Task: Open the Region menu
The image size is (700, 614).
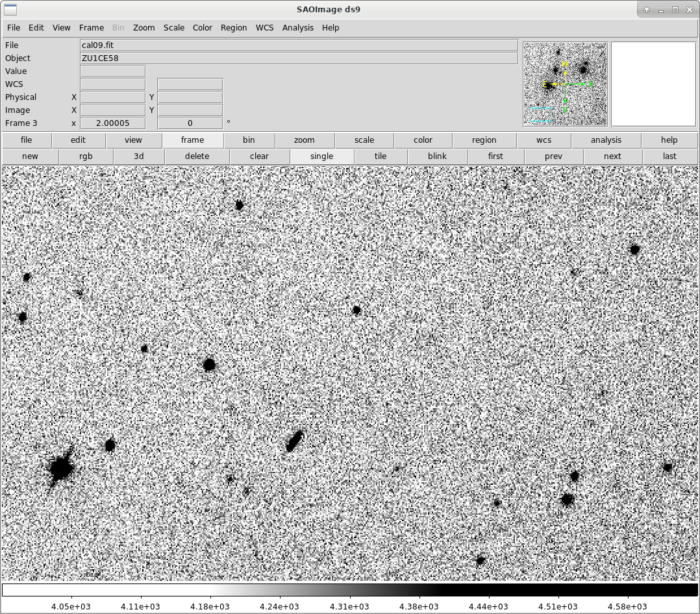Action: point(234,28)
